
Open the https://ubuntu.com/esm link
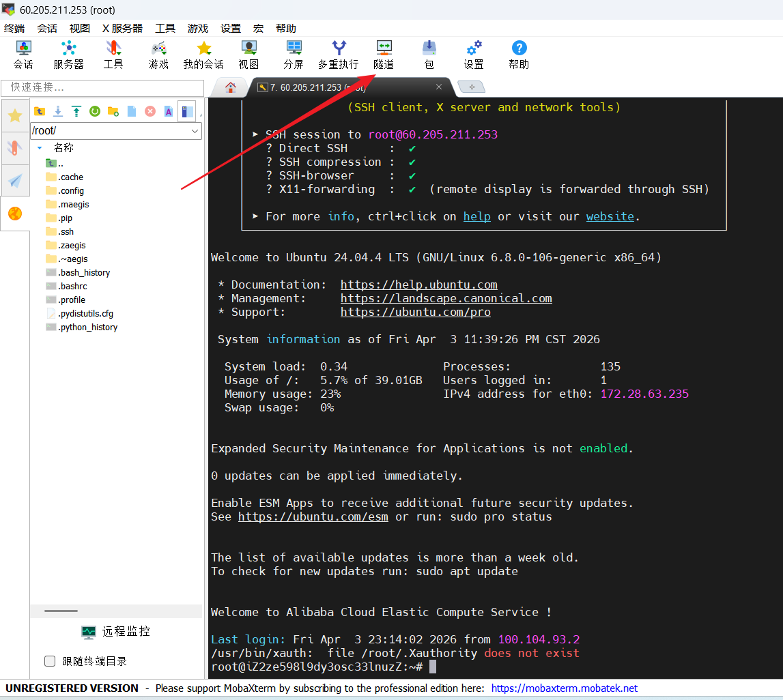[x=313, y=517]
